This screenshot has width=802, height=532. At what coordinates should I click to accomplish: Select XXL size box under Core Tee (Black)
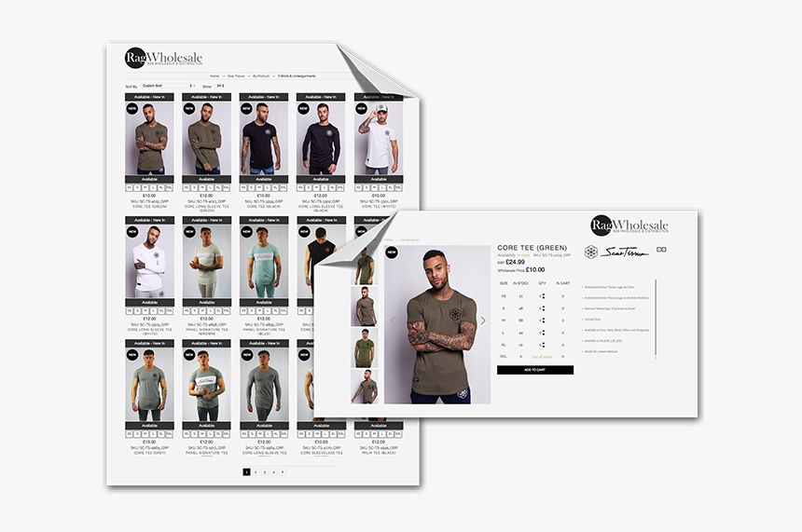point(283,188)
